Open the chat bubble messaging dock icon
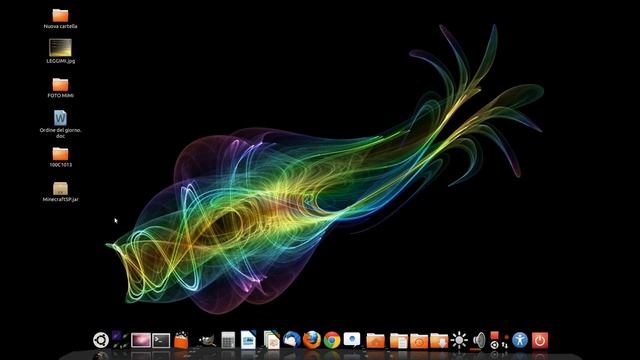 coord(352,340)
